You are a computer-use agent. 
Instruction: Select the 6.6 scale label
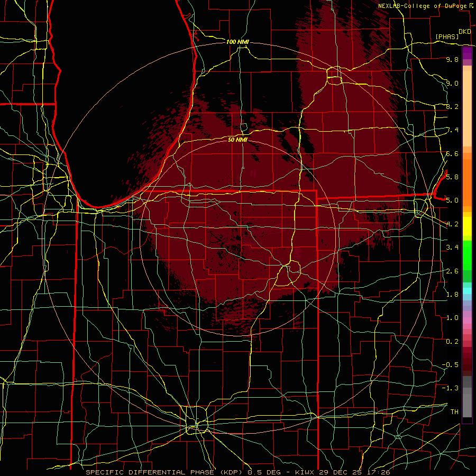coord(452,153)
